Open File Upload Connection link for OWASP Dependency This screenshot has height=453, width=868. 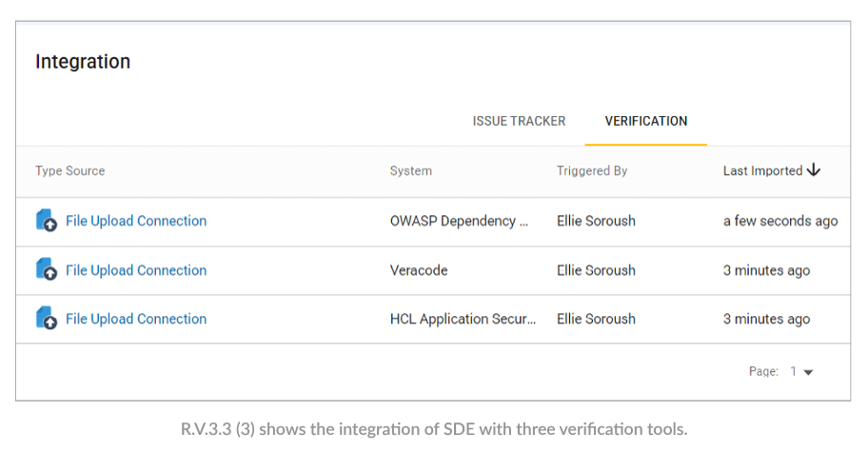click(136, 221)
